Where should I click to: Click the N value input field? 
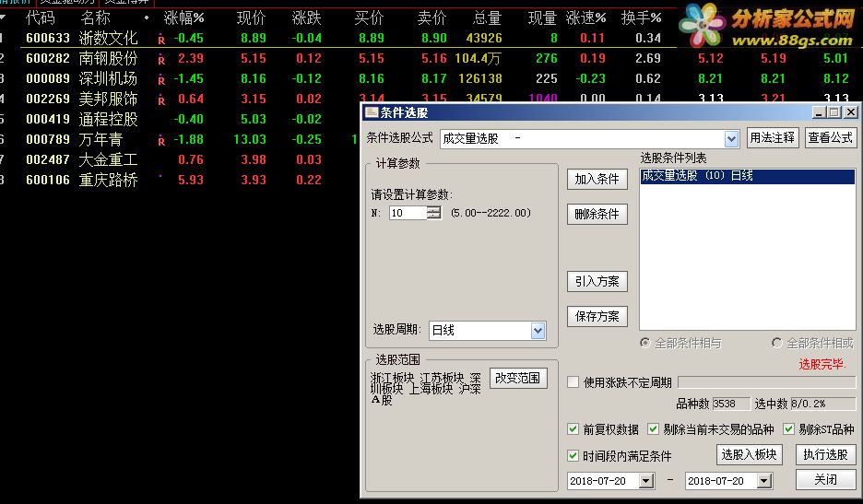pos(408,213)
